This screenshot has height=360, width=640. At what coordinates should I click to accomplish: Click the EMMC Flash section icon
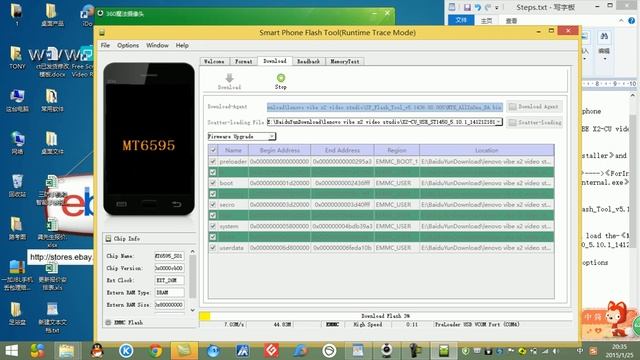point(108,322)
